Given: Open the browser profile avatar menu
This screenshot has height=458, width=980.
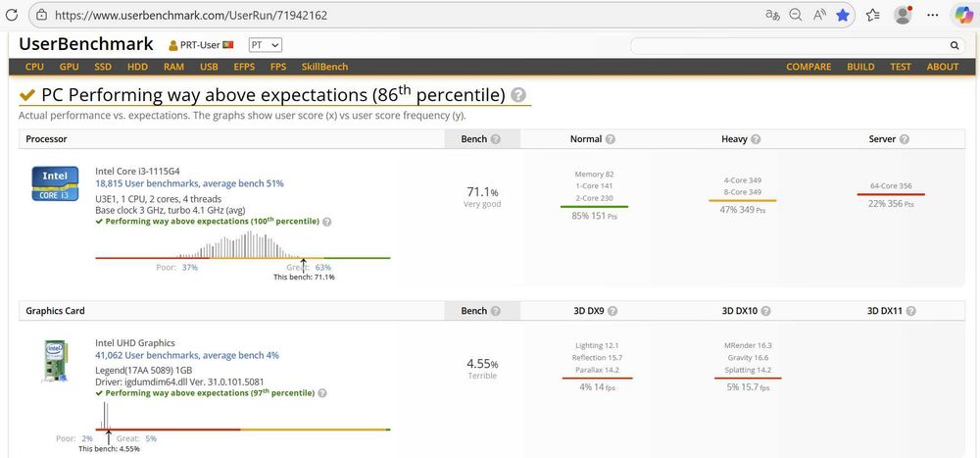Looking at the screenshot, I should click(x=904, y=16).
